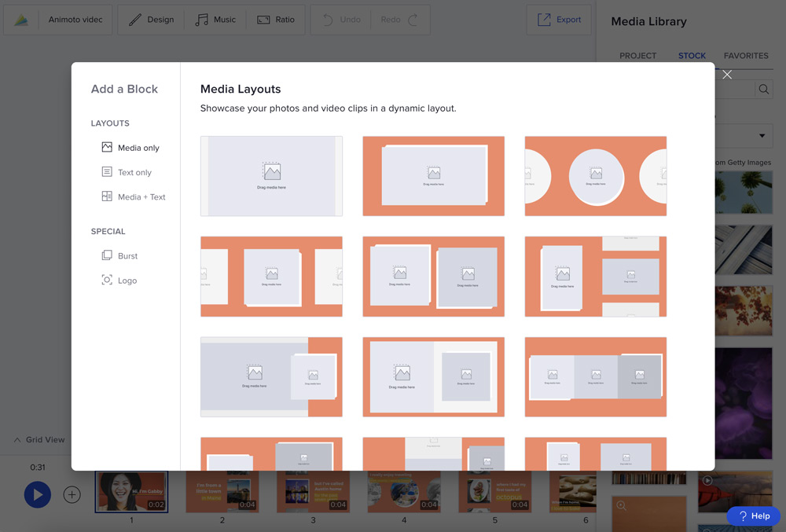Change the video Ratio

click(276, 20)
